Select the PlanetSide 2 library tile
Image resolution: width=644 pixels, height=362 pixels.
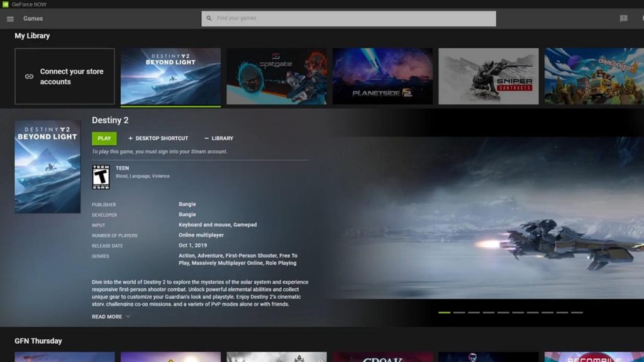point(382,76)
